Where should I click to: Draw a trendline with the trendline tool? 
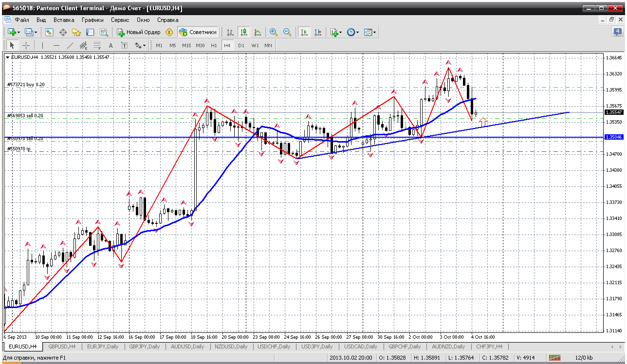coord(70,45)
